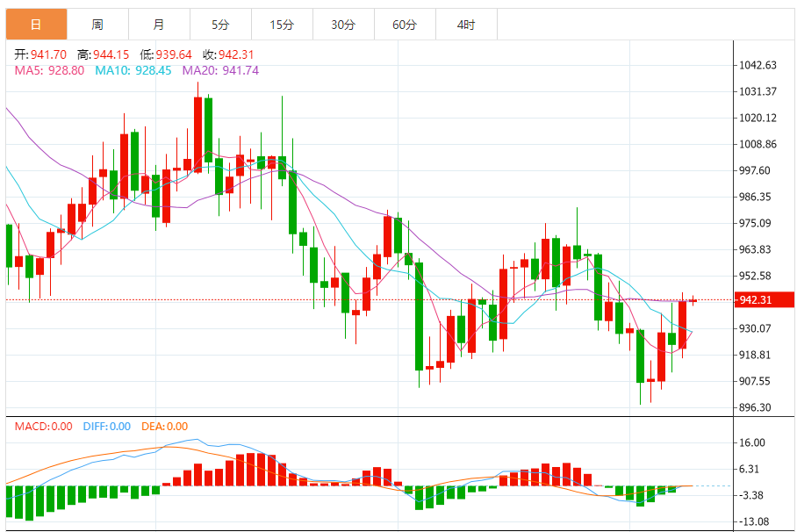Click the DEA:0.00 indicator label
This screenshot has height=532, width=797.
165,426
